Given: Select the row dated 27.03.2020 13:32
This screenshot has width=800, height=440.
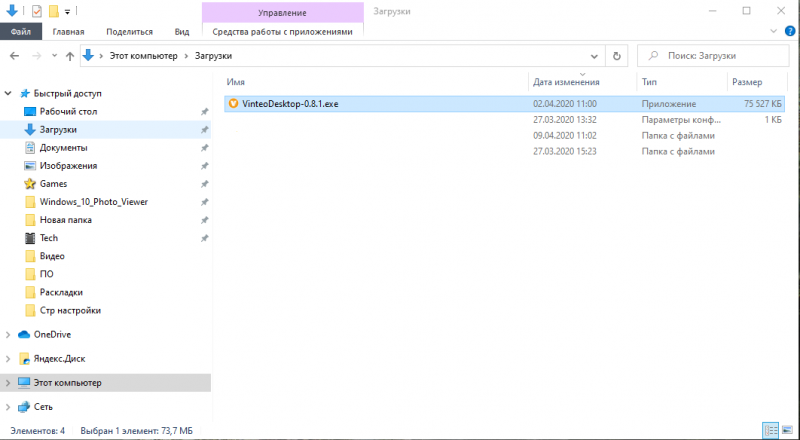Looking at the screenshot, I should pyautogui.click(x=504, y=120).
